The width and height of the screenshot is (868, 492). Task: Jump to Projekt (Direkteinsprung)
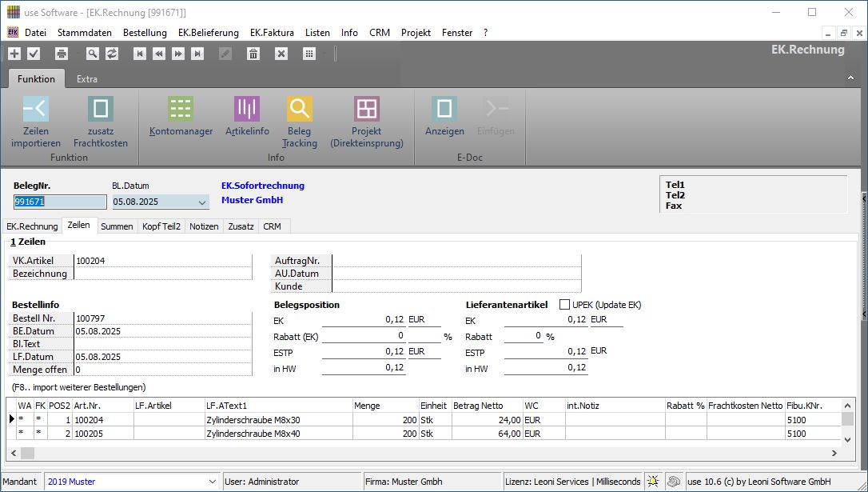(x=367, y=110)
